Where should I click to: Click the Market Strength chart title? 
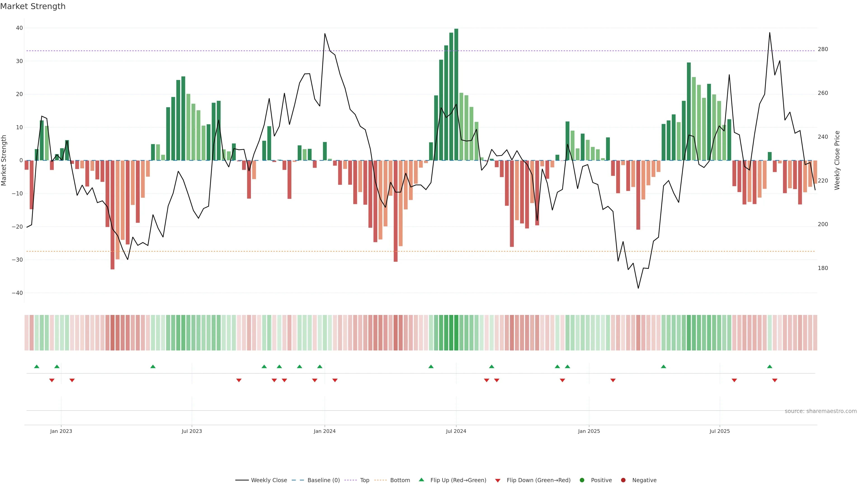[33, 6]
